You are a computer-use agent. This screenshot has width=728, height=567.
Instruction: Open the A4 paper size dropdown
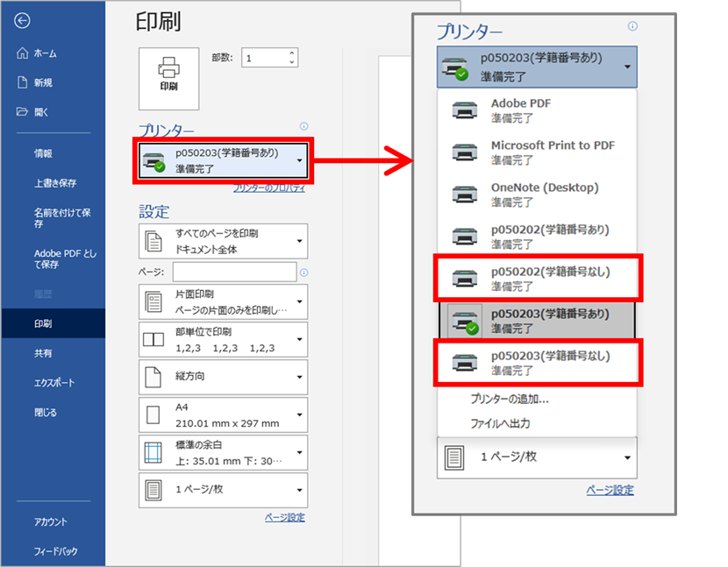pos(223,415)
